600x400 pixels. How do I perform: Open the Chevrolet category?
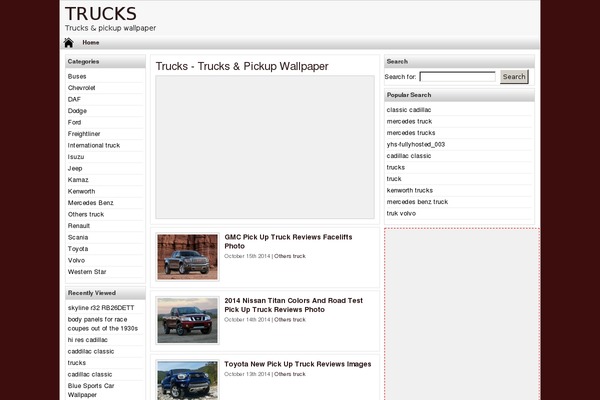point(82,88)
